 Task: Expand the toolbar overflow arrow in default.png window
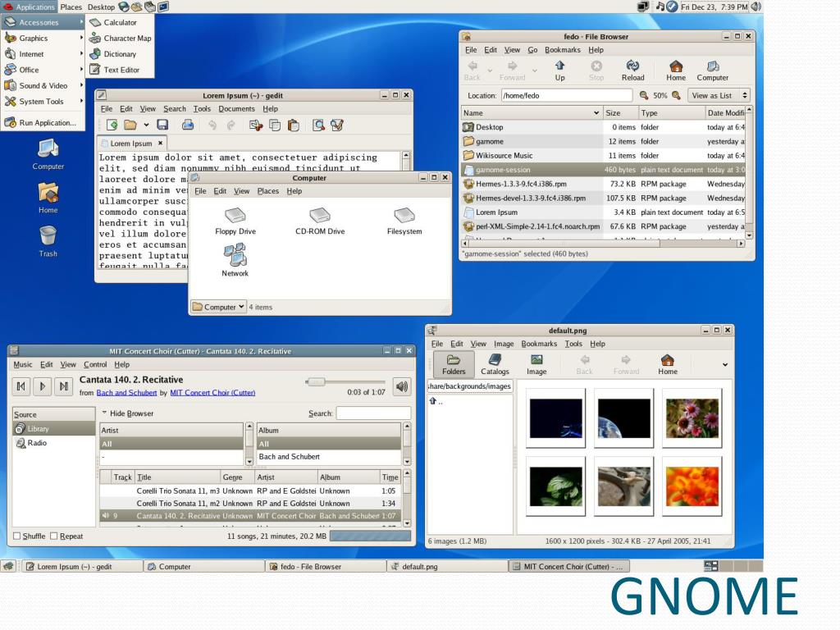click(725, 365)
